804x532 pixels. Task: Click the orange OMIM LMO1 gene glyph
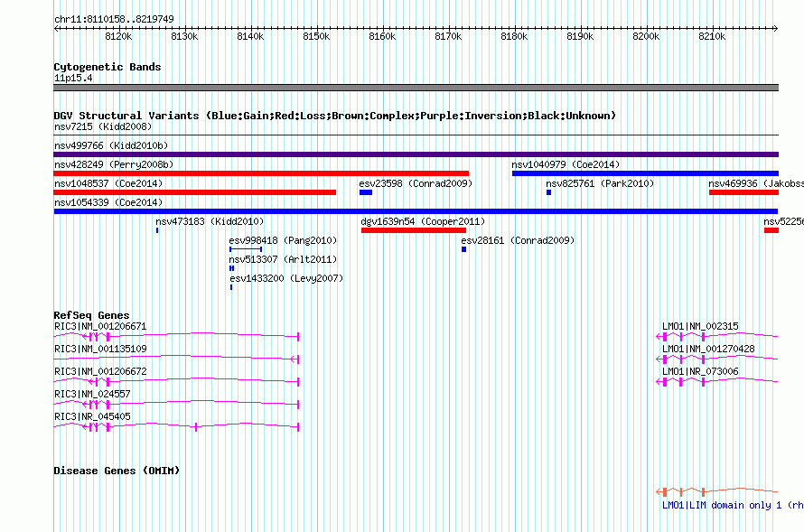(x=717, y=491)
